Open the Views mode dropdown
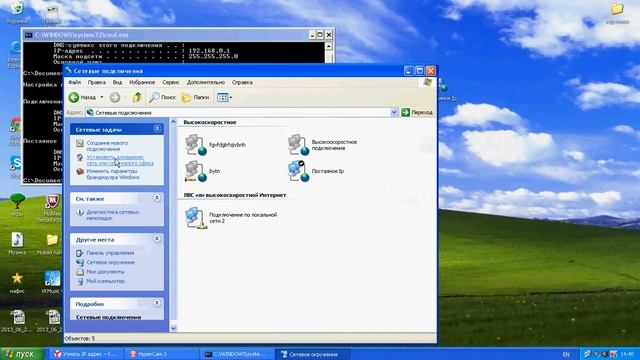 [224, 97]
